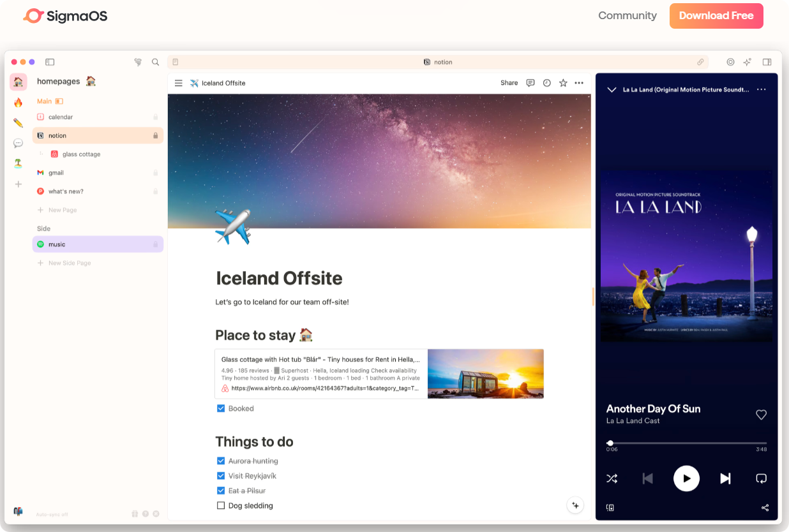Open Notion comments icon
The height and width of the screenshot is (532, 789).
(530, 83)
